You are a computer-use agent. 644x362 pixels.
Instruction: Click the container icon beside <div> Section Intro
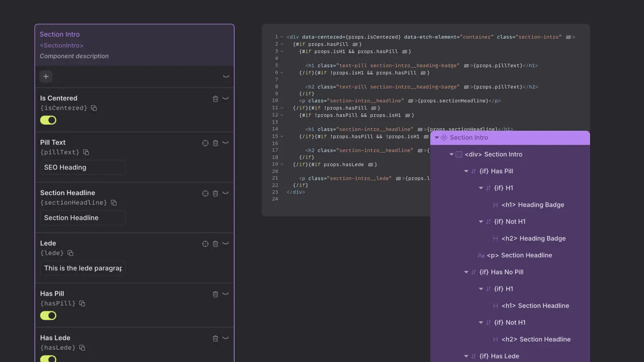459,154
